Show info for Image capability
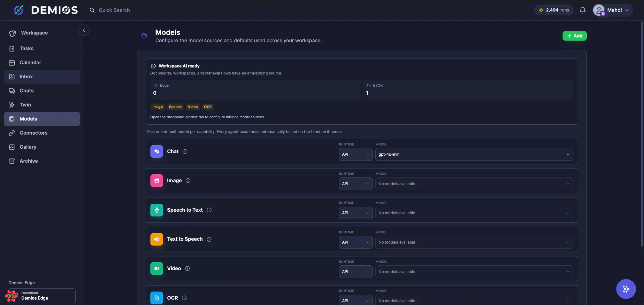Image resolution: width=644 pixels, height=305 pixels. 188,181
